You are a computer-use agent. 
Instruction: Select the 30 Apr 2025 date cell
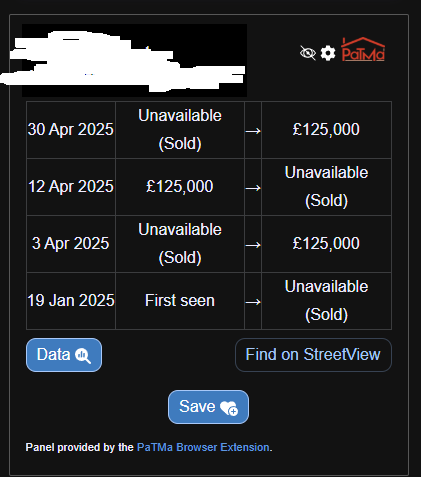tap(71, 130)
